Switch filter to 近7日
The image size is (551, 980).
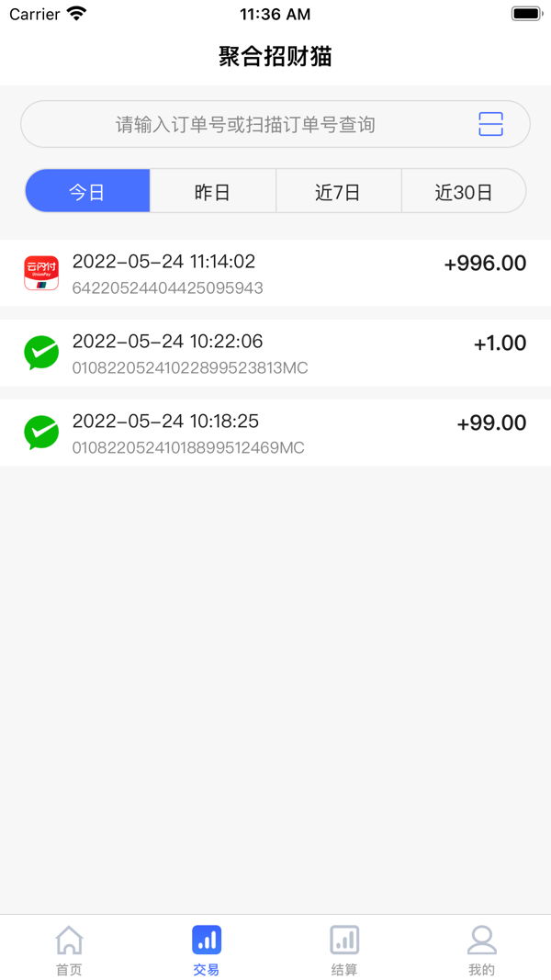point(339,191)
